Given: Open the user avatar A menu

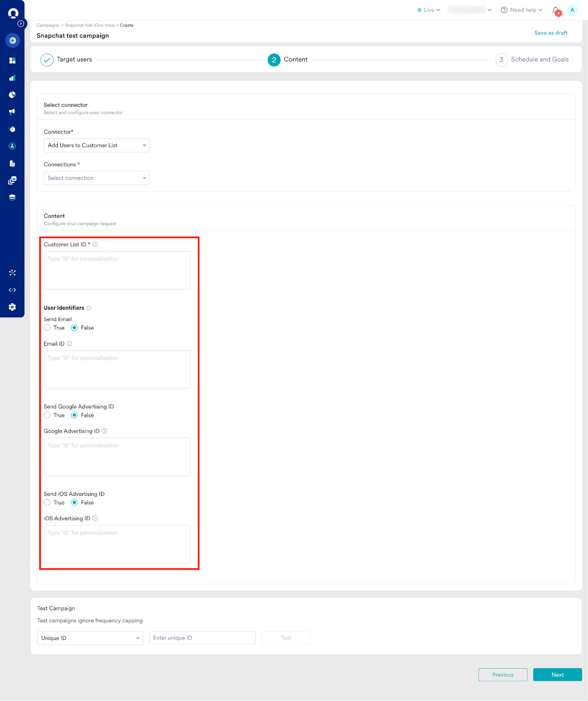Looking at the screenshot, I should pyautogui.click(x=572, y=10).
